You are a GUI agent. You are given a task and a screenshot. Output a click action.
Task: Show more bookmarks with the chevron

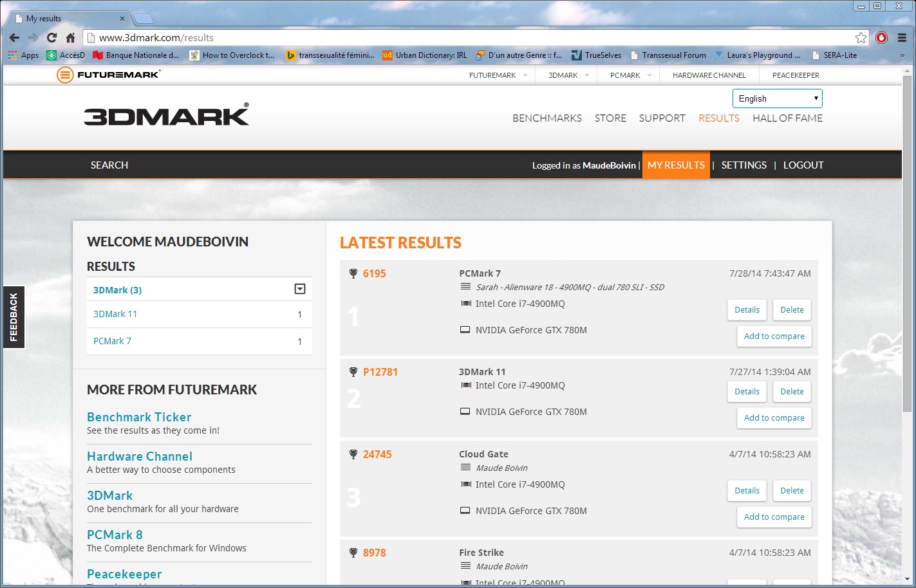point(902,55)
